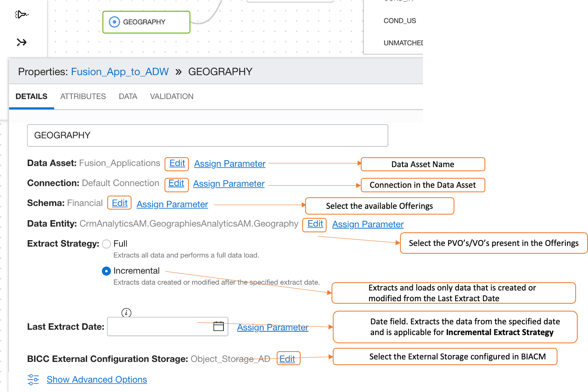Open the Last Extract Date calendar picker
Screen dimensions: 588x392
219,326
